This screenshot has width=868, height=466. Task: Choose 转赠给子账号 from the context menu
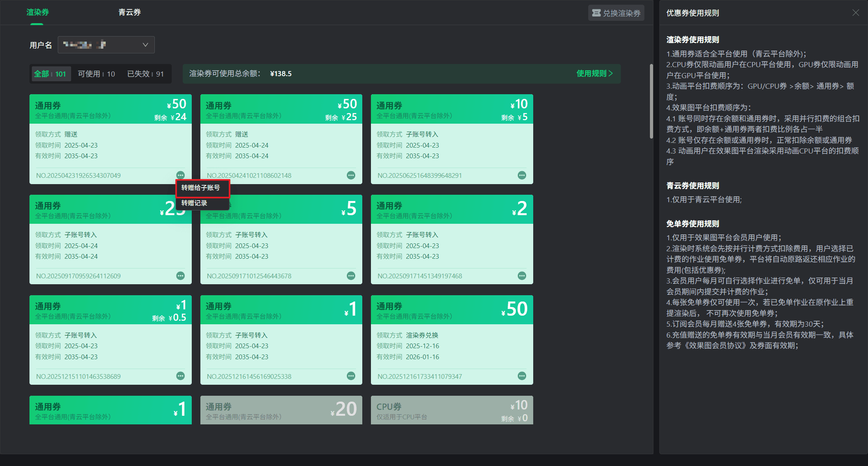click(x=201, y=188)
